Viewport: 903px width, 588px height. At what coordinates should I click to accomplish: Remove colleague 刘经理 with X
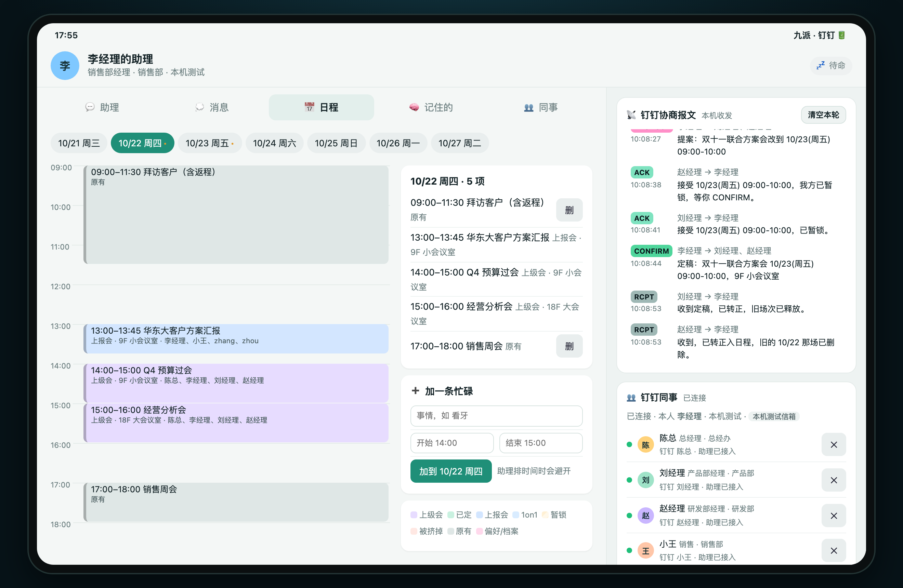[834, 480]
